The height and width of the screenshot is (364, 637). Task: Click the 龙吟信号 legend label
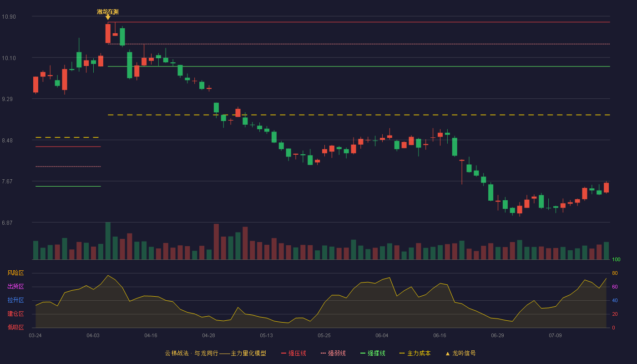click(x=464, y=353)
